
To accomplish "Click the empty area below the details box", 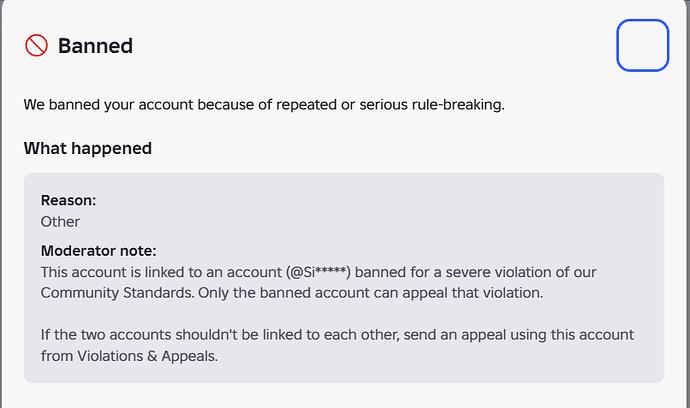I will (344, 396).
